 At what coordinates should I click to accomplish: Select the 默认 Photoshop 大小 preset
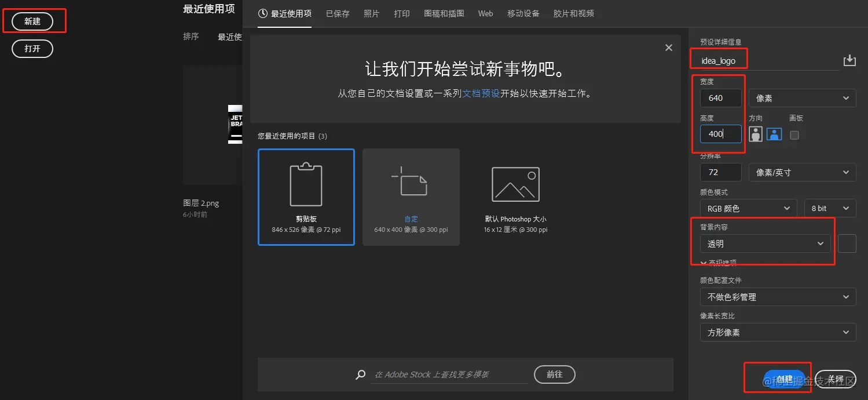515,197
